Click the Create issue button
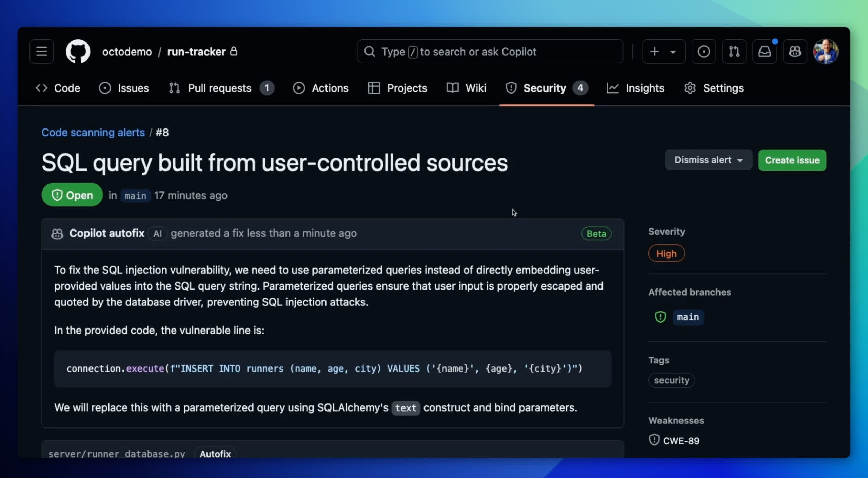Screen dimensions: 868x478 coord(792,160)
